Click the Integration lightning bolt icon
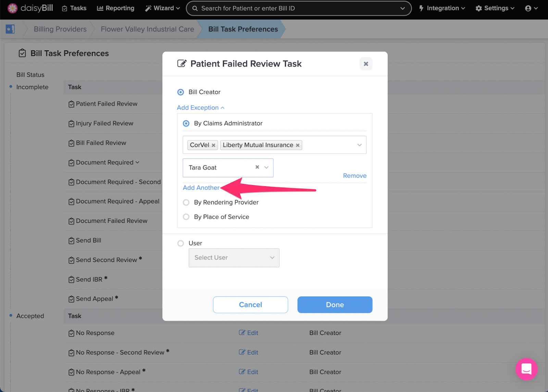 tap(421, 8)
